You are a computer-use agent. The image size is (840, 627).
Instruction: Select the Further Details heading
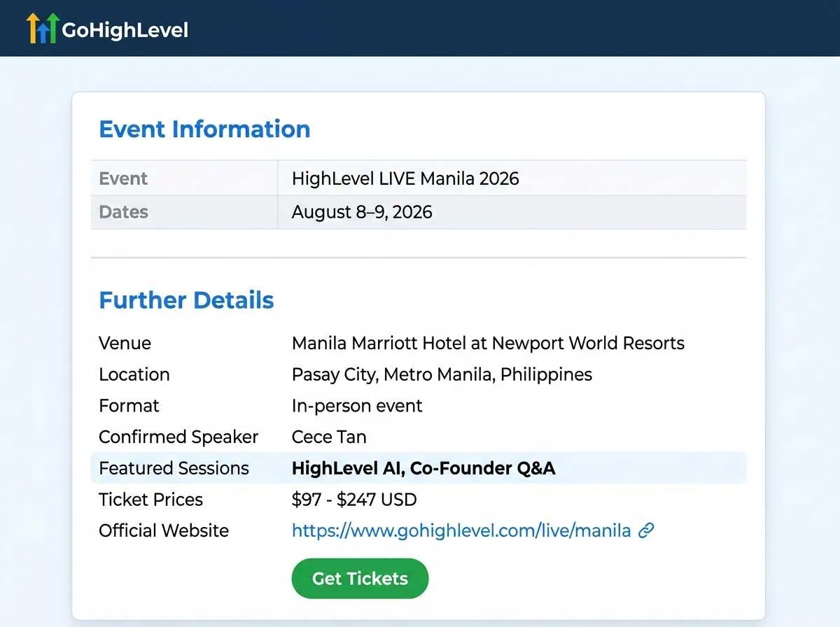point(186,300)
